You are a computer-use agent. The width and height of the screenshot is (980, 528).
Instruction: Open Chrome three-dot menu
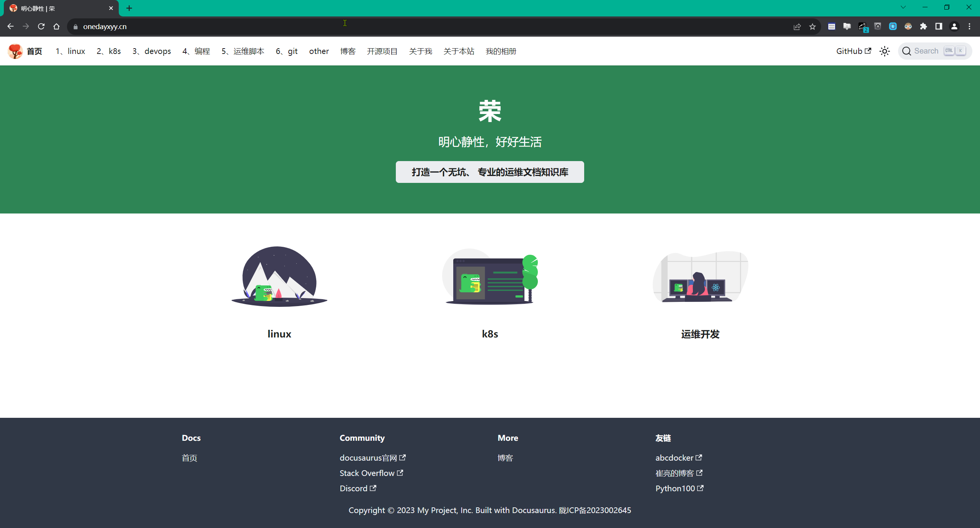pyautogui.click(x=969, y=26)
